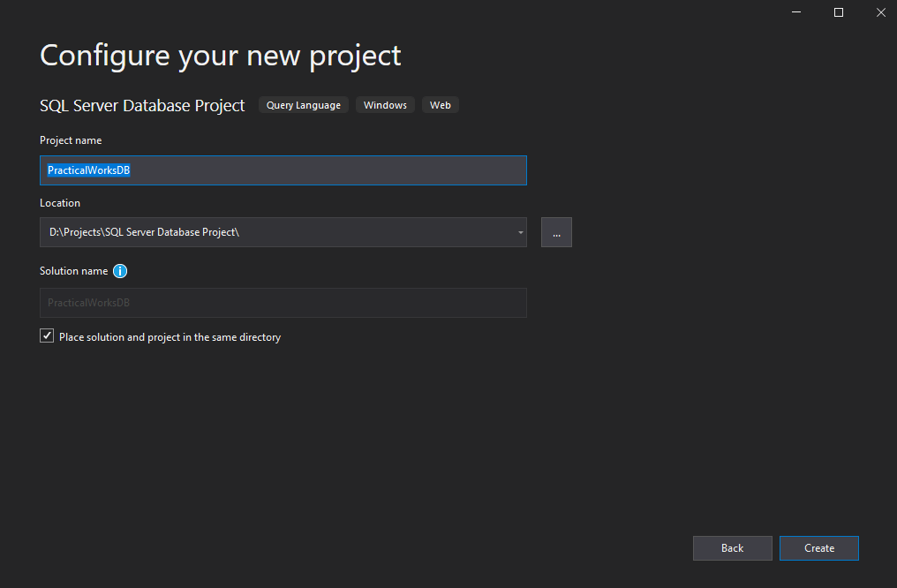Click the 'Configure your new project' heading
The width and height of the screenshot is (897, 588).
[221, 55]
